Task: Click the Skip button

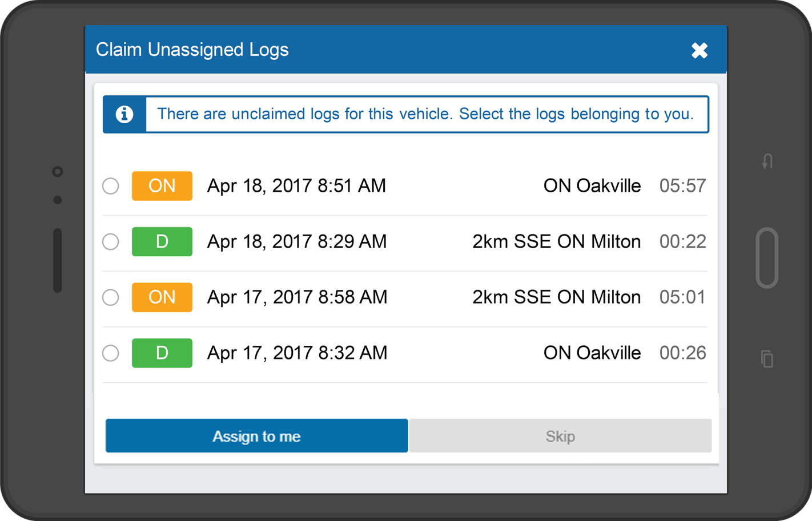Action: [560, 435]
